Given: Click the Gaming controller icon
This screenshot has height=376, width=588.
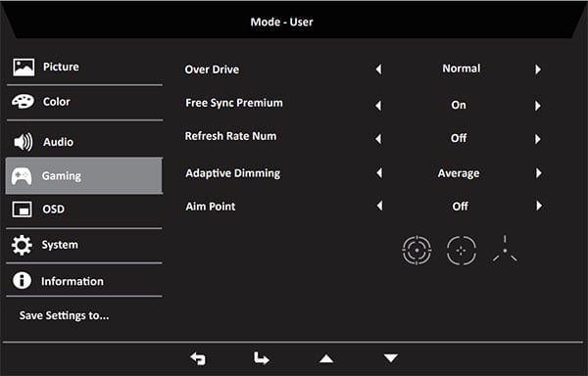Looking at the screenshot, I should click(x=22, y=176).
